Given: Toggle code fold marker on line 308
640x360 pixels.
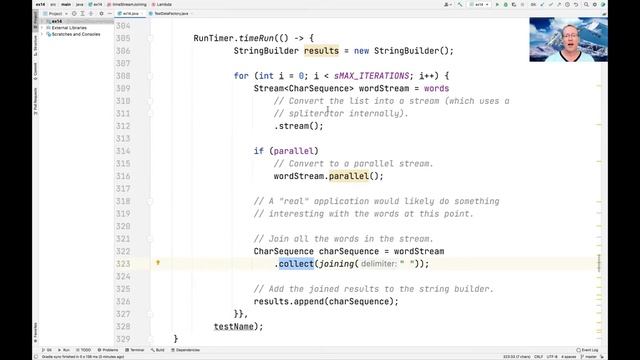Looking at the screenshot, I should 150,76.
